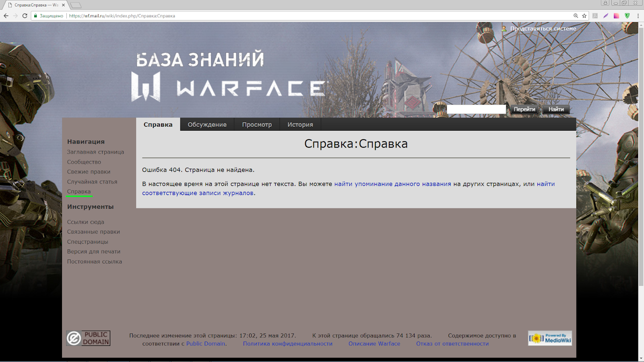Click the vertical scrollbar thumb
Image resolution: width=644 pixels, height=362 pixels.
pyautogui.click(x=641, y=157)
